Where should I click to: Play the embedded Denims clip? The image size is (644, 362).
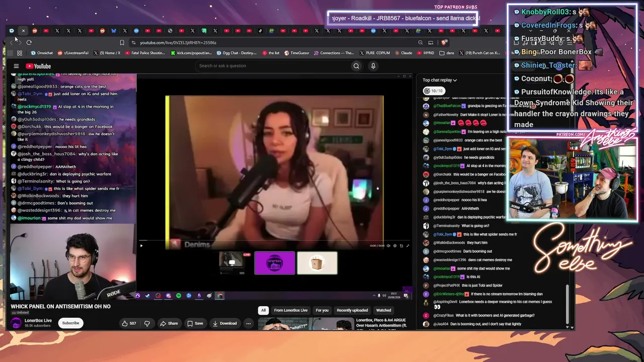click(141, 246)
